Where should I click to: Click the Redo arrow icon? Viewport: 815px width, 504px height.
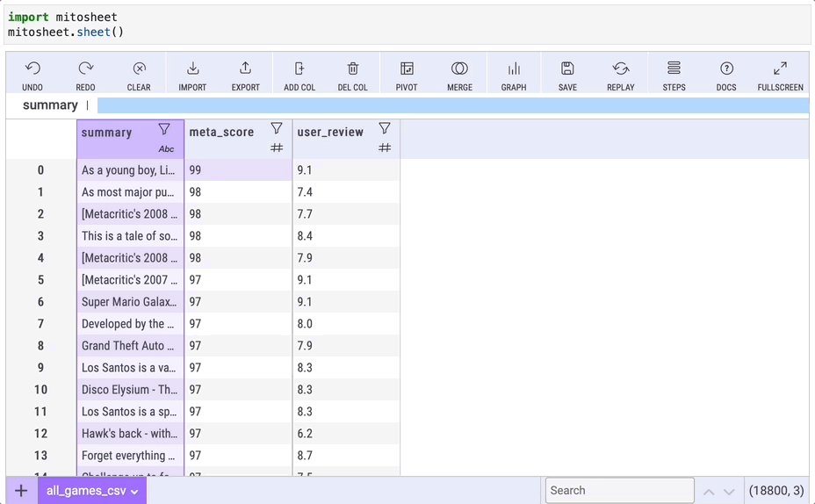(x=85, y=69)
